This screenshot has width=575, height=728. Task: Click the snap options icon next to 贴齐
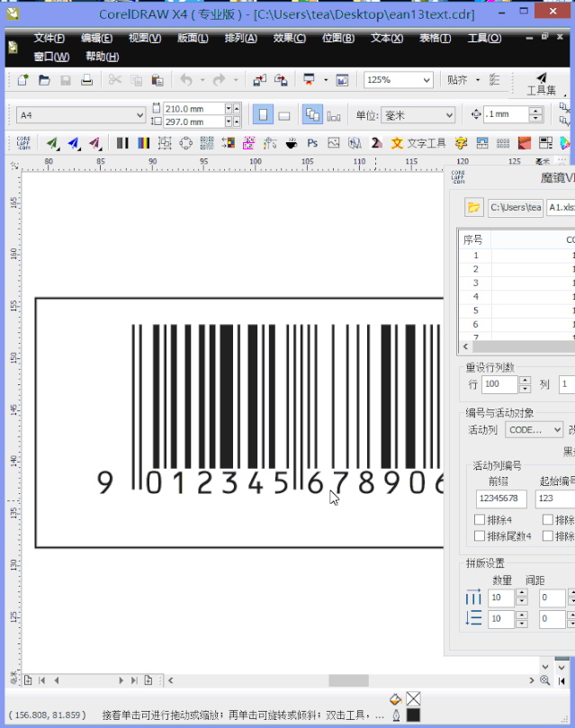(495, 80)
